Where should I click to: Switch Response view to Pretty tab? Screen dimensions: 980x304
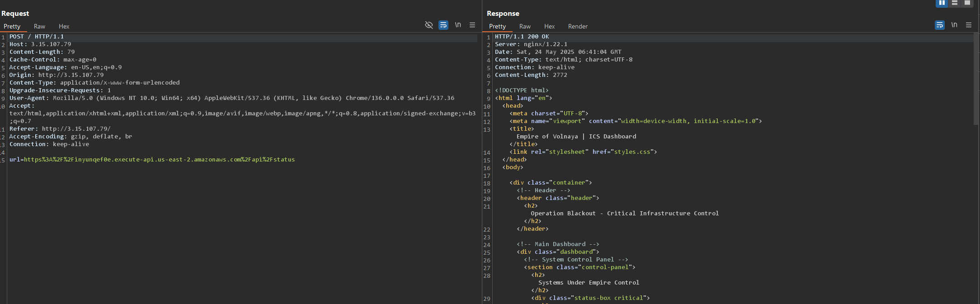pyautogui.click(x=498, y=26)
